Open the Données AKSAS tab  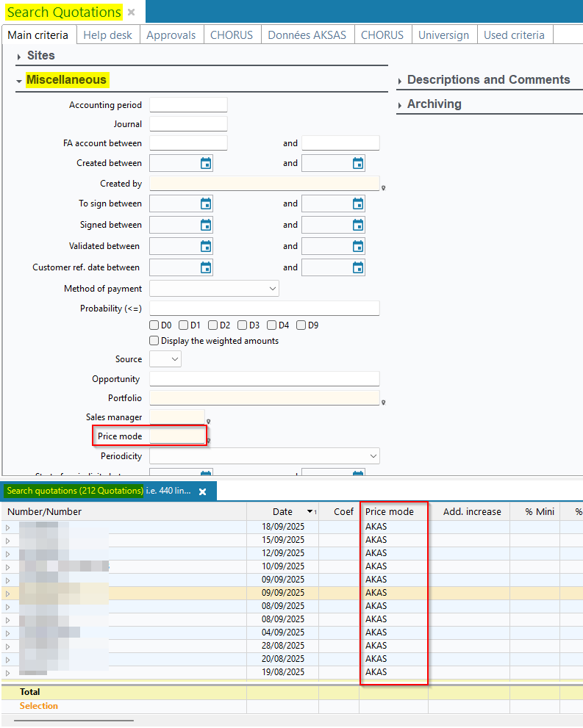coord(307,35)
